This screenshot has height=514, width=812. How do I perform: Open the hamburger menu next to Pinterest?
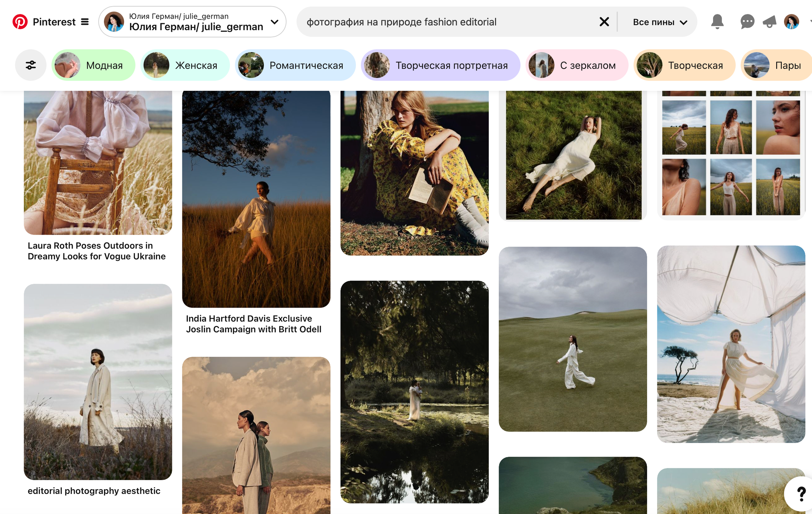[85, 22]
